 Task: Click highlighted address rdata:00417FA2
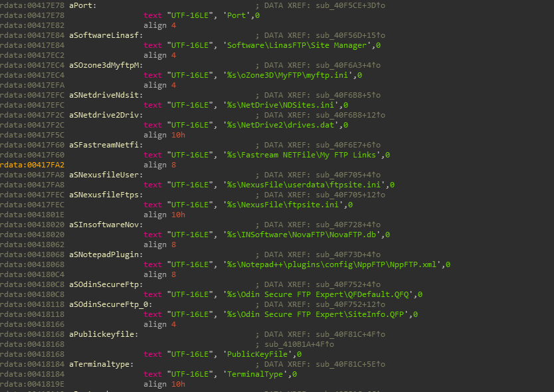32,165
